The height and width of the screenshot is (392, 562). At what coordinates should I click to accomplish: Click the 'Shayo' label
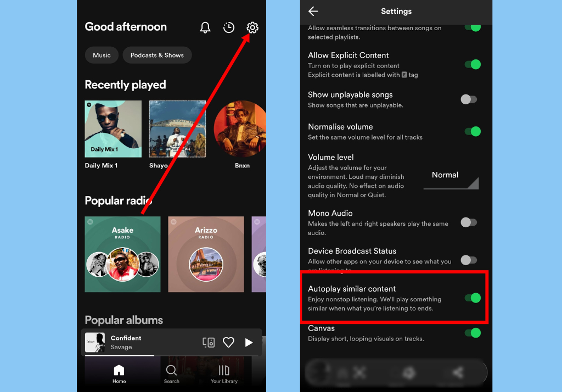[x=159, y=165]
